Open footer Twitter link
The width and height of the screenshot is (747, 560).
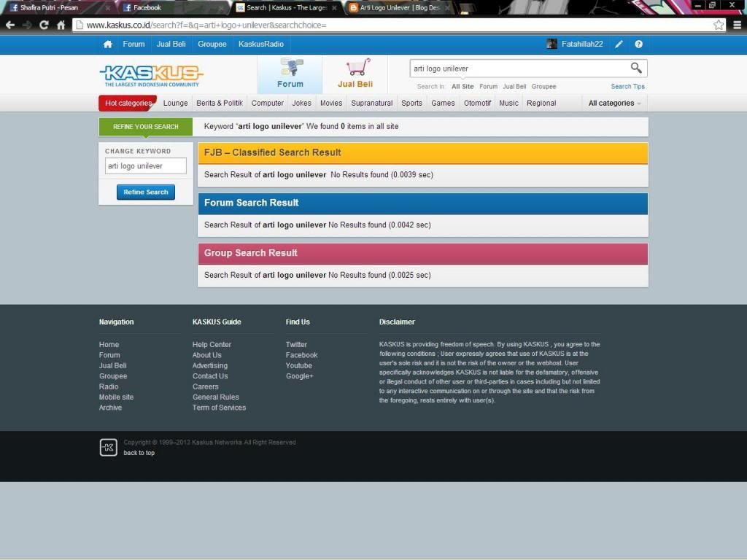[296, 345]
